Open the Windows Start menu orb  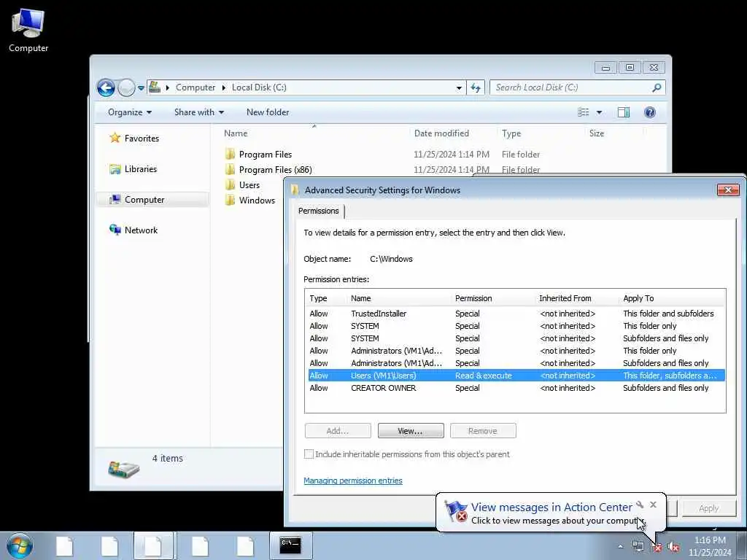click(x=20, y=545)
